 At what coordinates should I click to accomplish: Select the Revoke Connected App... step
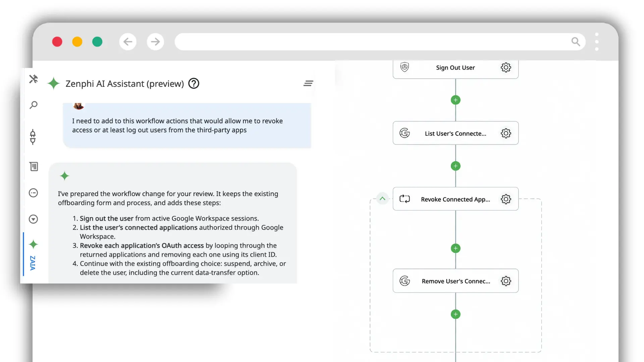(455, 199)
